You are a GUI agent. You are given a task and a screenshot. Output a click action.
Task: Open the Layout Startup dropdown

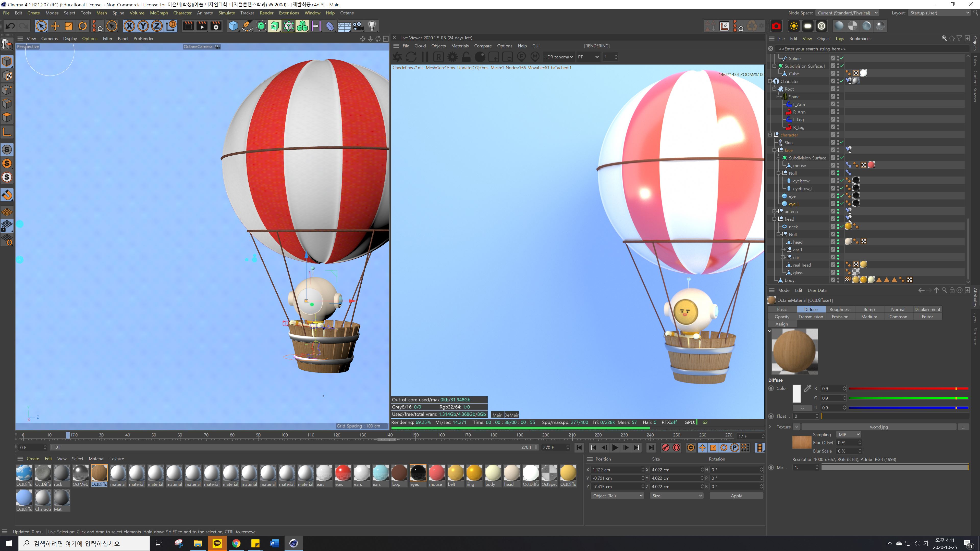click(940, 12)
